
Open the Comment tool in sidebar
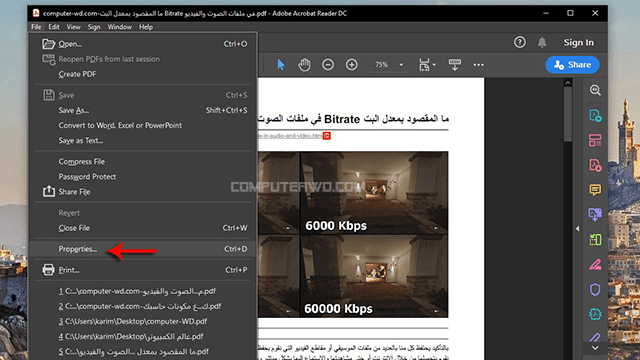tap(595, 190)
